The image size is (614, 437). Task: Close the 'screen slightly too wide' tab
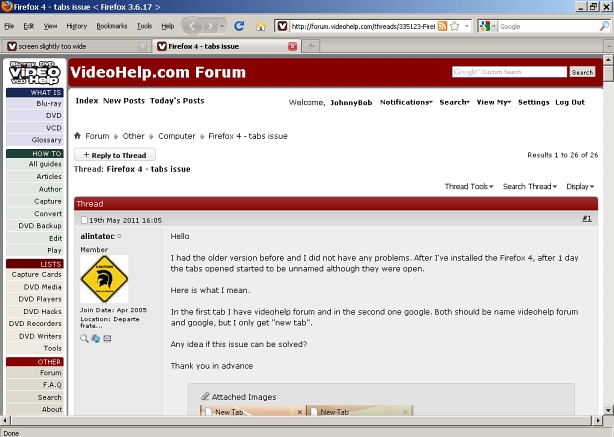click(143, 46)
